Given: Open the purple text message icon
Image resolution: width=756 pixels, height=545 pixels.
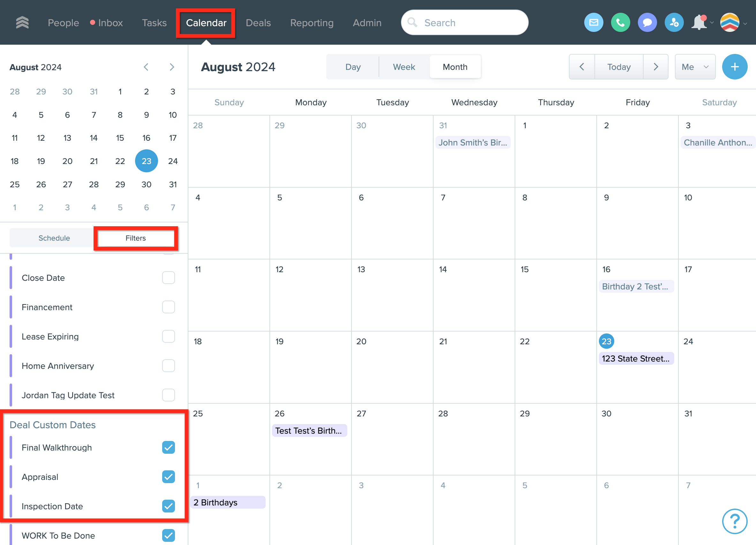Looking at the screenshot, I should coord(647,23).
